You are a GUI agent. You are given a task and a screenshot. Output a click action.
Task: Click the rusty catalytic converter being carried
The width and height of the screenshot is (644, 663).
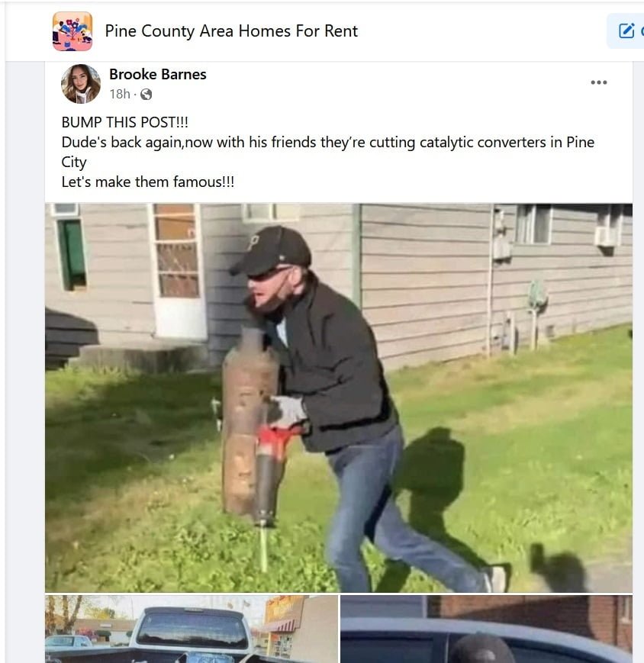pos(248,423)
